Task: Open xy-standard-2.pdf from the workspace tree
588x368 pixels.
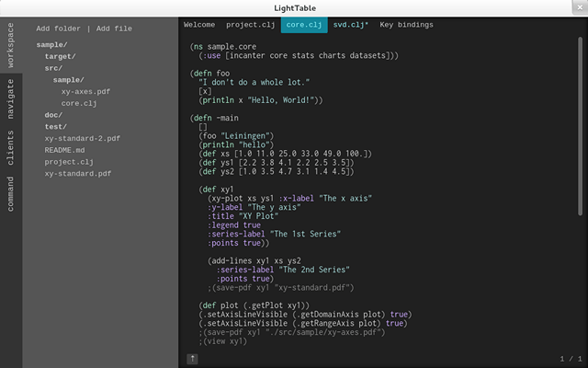Action: 82,138
